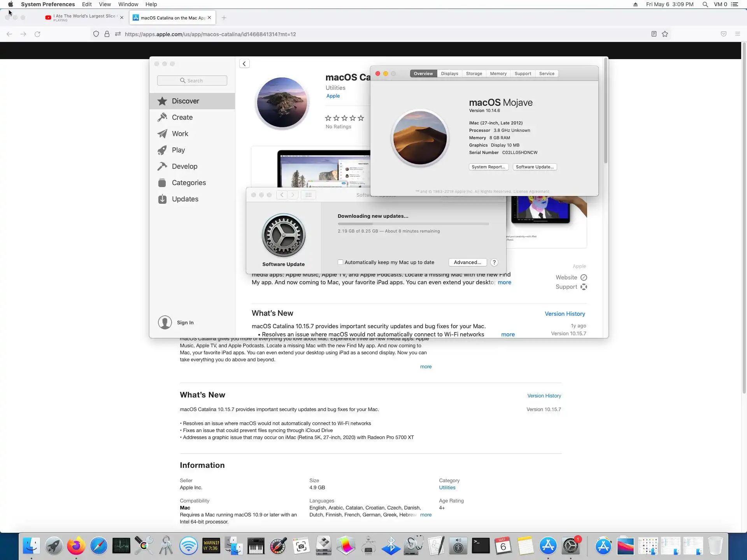Bookmark this page with star icon
747x560 pixels.
tap(665, 34)
